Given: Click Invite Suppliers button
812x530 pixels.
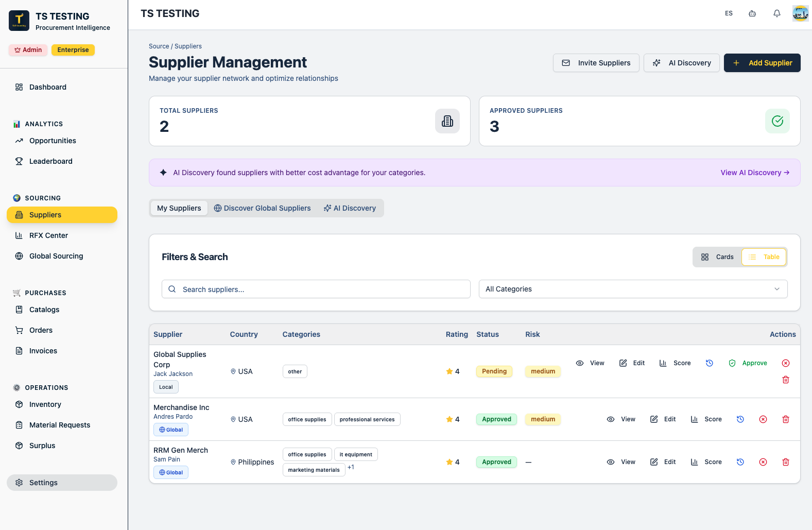Looking at the screenshot, I should (x=596, y=63).
